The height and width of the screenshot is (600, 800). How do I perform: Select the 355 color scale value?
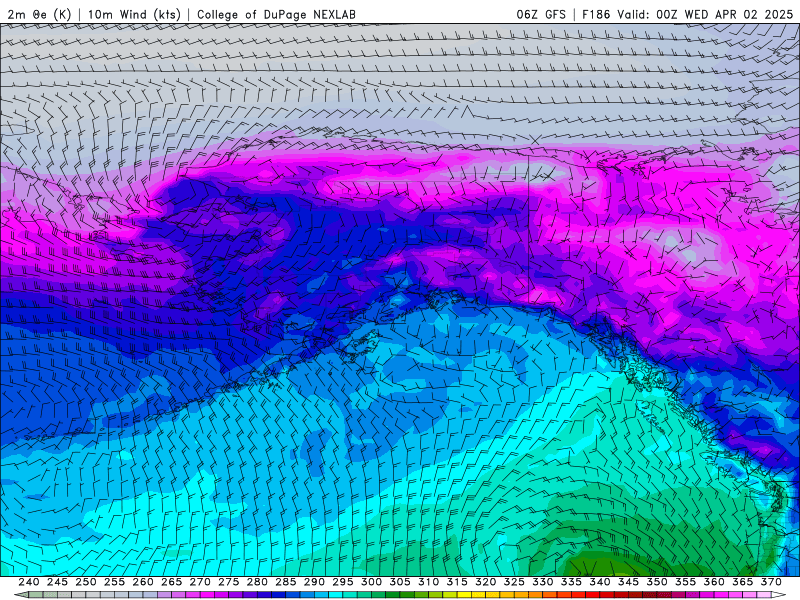point(686,582)
